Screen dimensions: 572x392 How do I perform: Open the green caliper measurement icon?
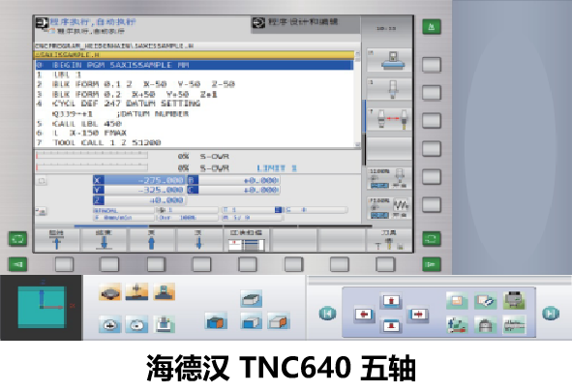(x=514, y=324)
